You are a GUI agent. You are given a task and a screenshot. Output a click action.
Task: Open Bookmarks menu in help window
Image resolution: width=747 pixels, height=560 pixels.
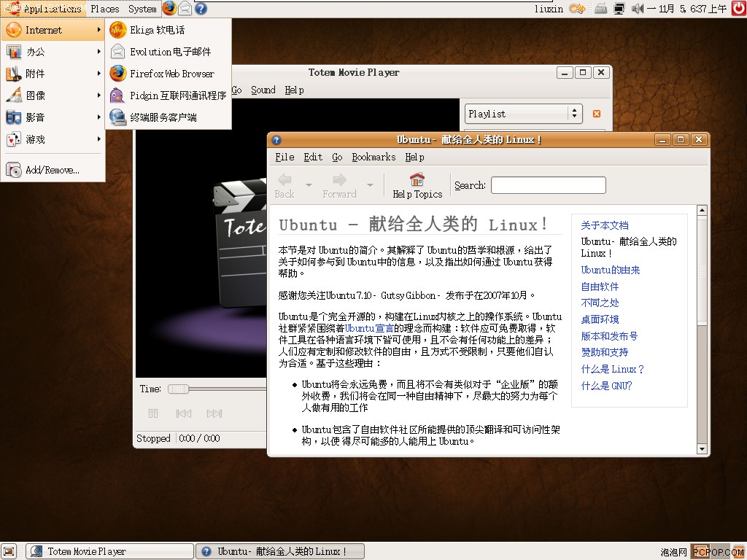(374, 157)
